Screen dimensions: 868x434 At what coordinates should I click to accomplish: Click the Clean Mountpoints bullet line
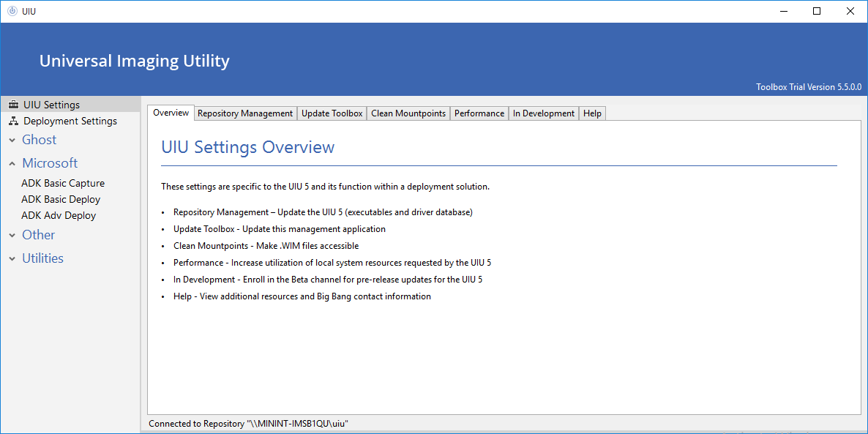pyautogui.click(x=266, y=246)
